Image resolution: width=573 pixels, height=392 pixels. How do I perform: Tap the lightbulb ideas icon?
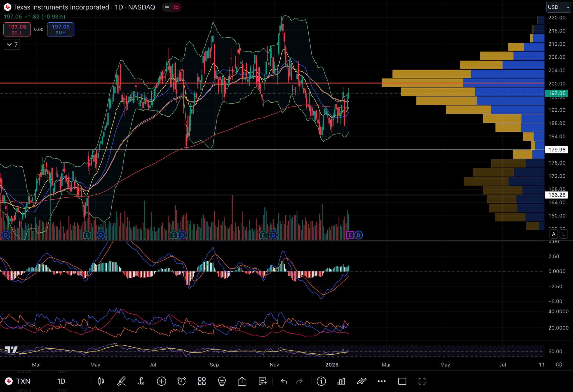222,381
